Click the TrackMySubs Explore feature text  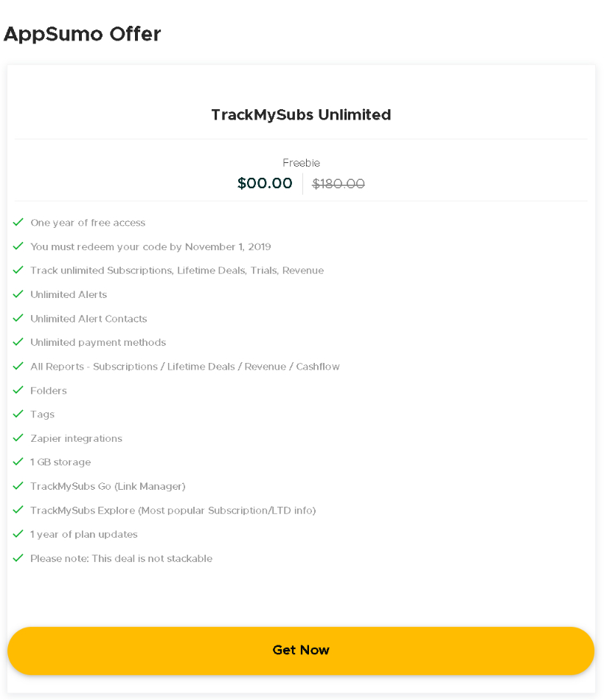(173, 510)
